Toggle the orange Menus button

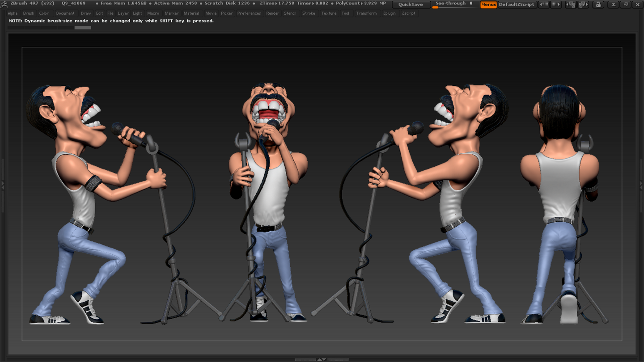click(x=488, y=4)
